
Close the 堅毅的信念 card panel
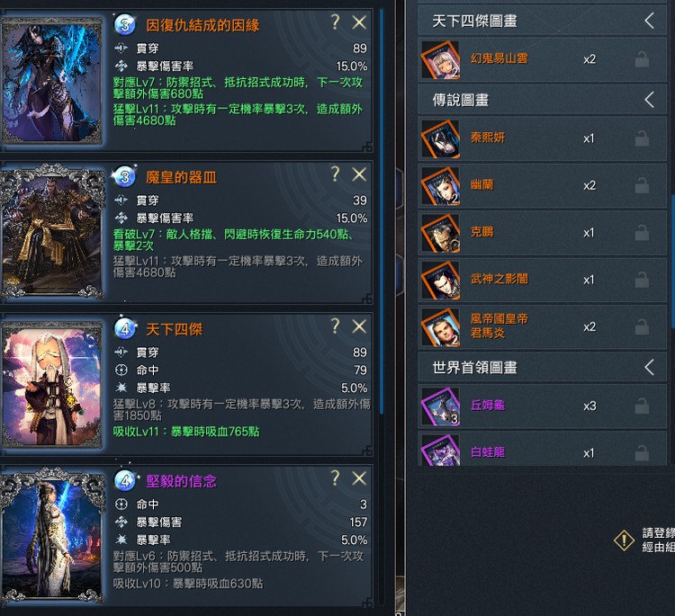pos(359,478)
